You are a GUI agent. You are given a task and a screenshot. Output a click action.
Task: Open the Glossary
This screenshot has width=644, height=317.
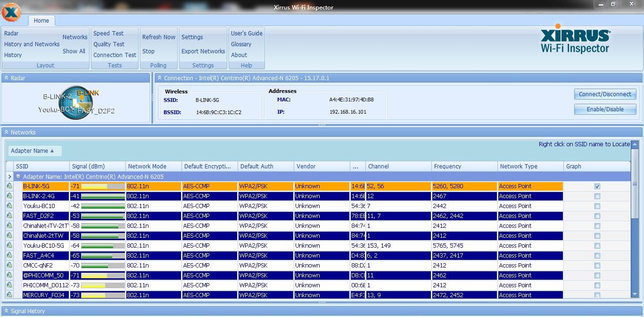[241, 44]
